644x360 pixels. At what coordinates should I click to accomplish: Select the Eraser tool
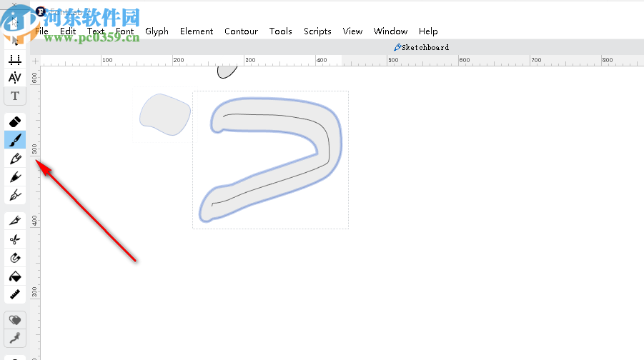(x=15, y=122)
